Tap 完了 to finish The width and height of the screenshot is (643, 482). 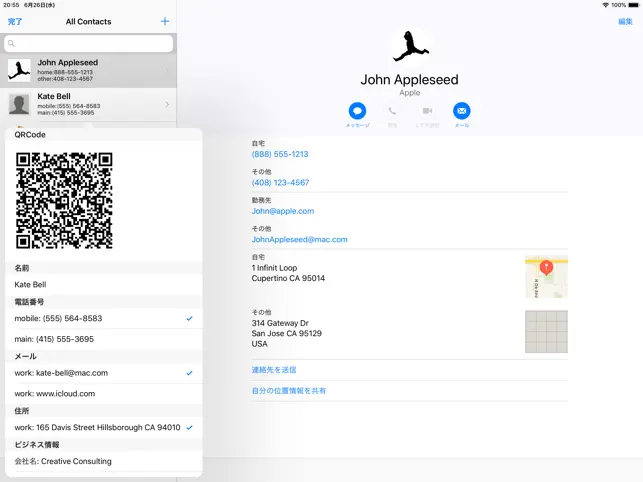point(15,21)
